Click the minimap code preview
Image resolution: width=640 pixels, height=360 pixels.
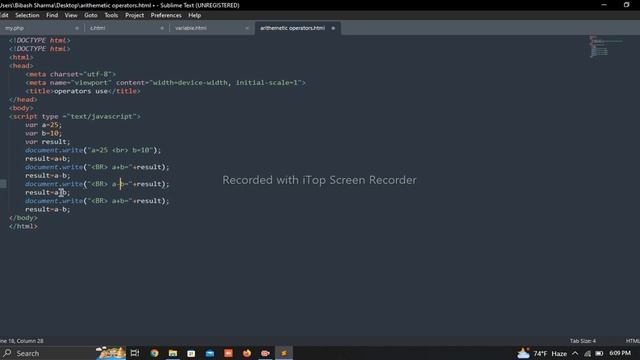(606, 47)
